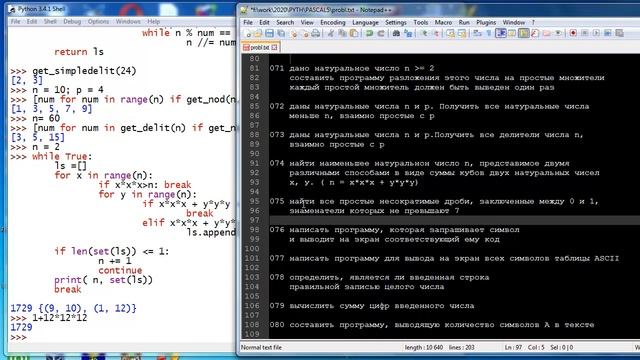Viewport: 640px width, 360px height.
Task: Place the cursor on task 074 line
Action: click(x=419, y=163)
